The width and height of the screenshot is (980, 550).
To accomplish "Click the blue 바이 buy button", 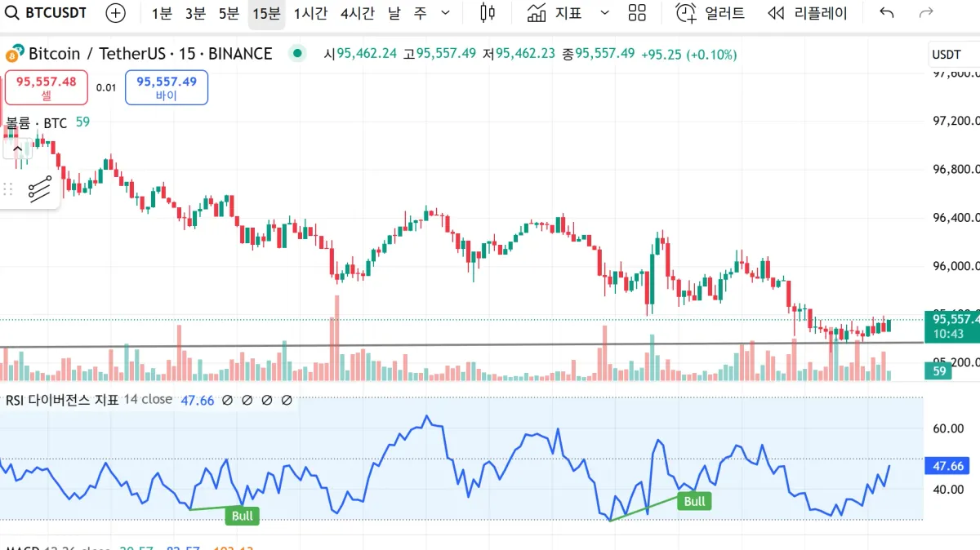I will point(167,87).
